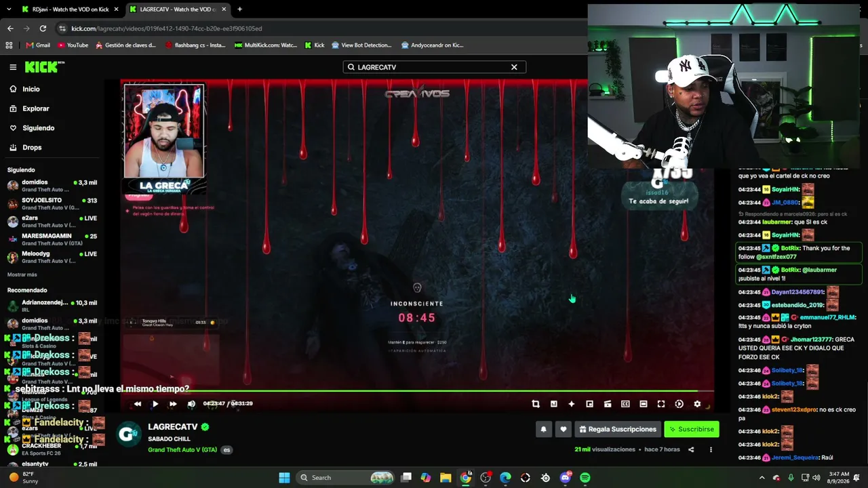Open Chrome apps grid in bookmarks bar
Viewport: 868px width, 488px height.
pyautogui.click(x=9, y=45)
